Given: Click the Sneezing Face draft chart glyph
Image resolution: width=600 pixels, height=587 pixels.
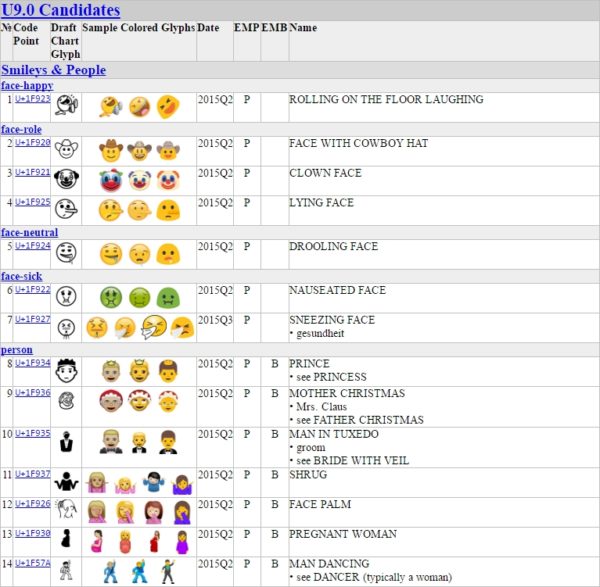Looking at the screenshot, I should click(66, 328).
